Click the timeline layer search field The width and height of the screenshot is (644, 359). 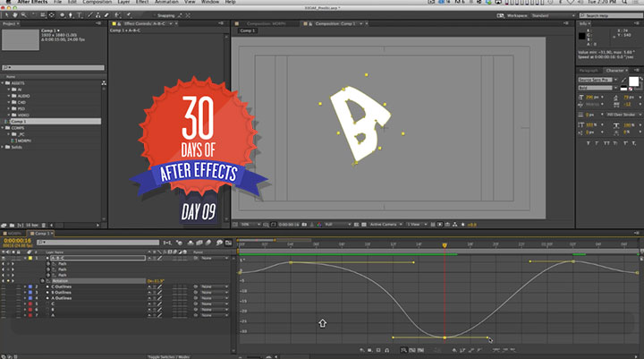(97, 243)
